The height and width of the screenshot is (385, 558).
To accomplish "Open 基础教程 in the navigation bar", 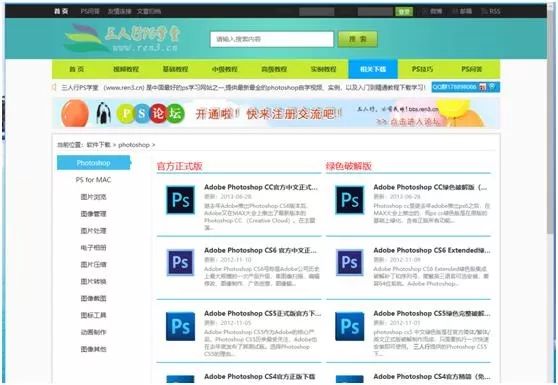I will point(175,69).
